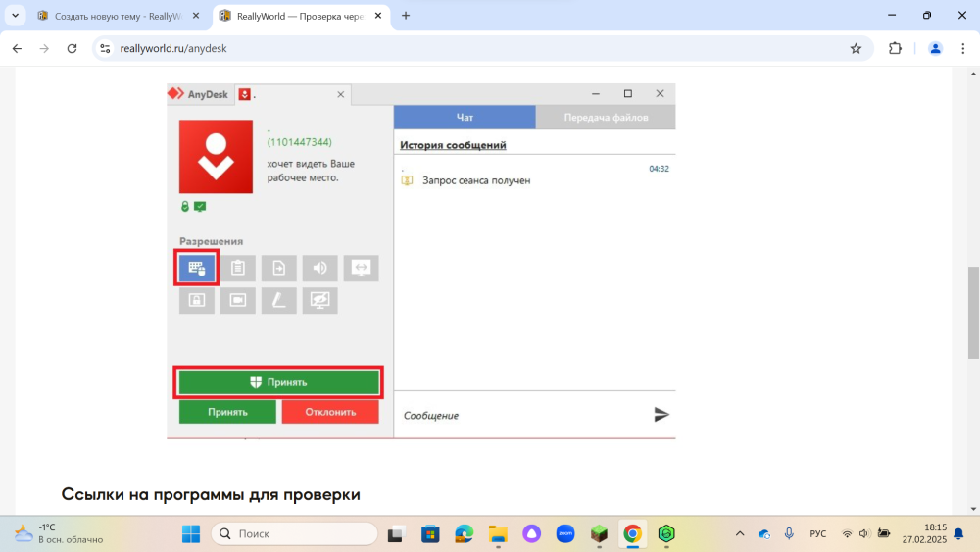Image resolution: width=980 pixels, height=552 pixels.
Task: Open Microsoft Store from the taskbar
Action: pos(430,534)
